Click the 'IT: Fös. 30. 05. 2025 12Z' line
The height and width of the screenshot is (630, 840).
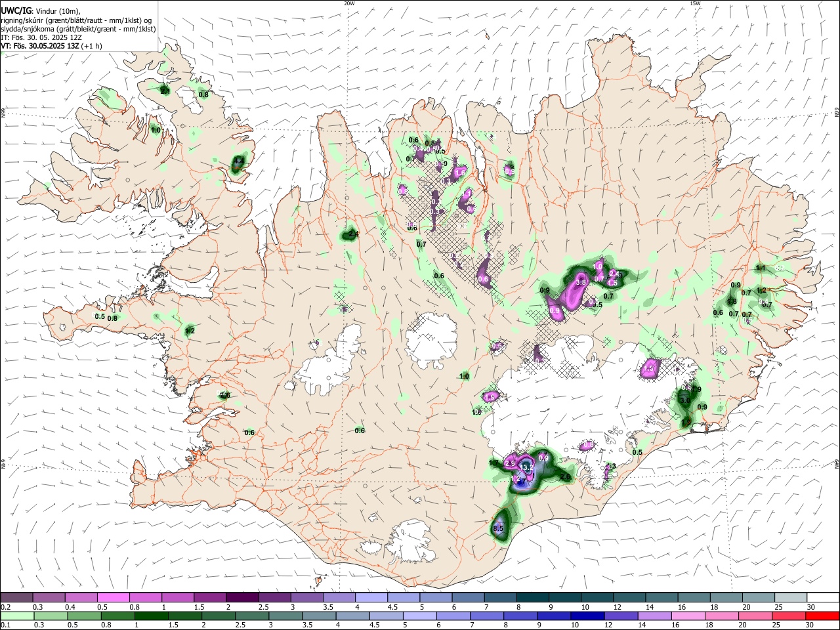pos(41,38)
